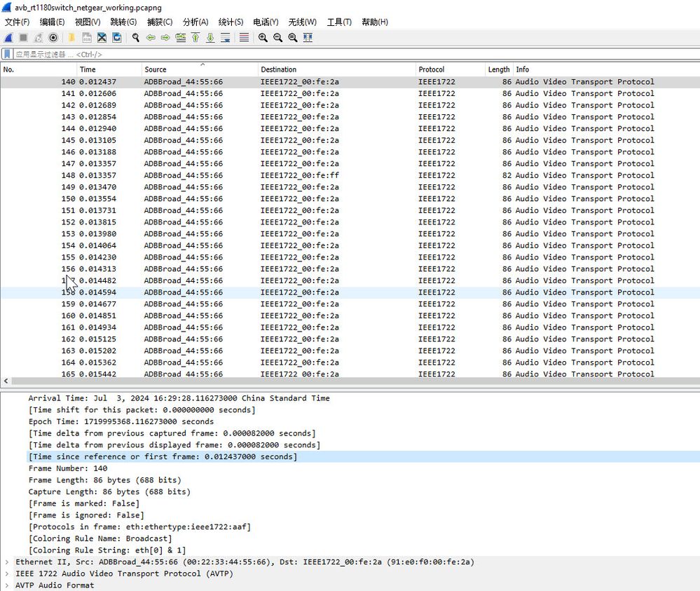Select the Frame Number: 140 line
700x591 pixels.
(68, 468)
